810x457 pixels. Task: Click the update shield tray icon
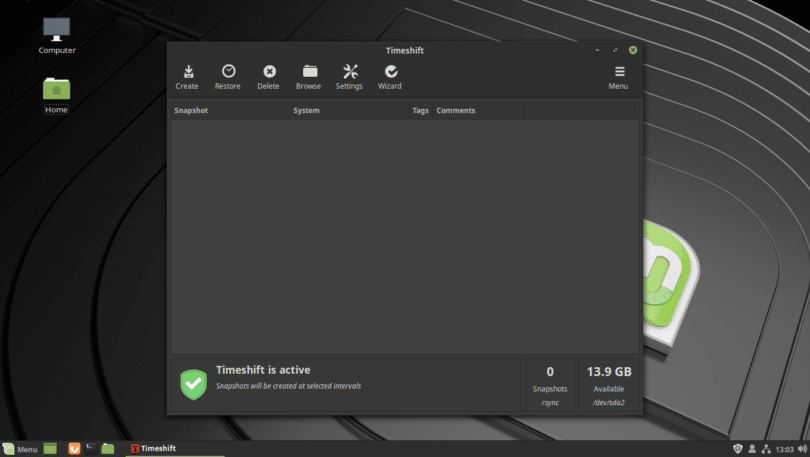(737, 449)
